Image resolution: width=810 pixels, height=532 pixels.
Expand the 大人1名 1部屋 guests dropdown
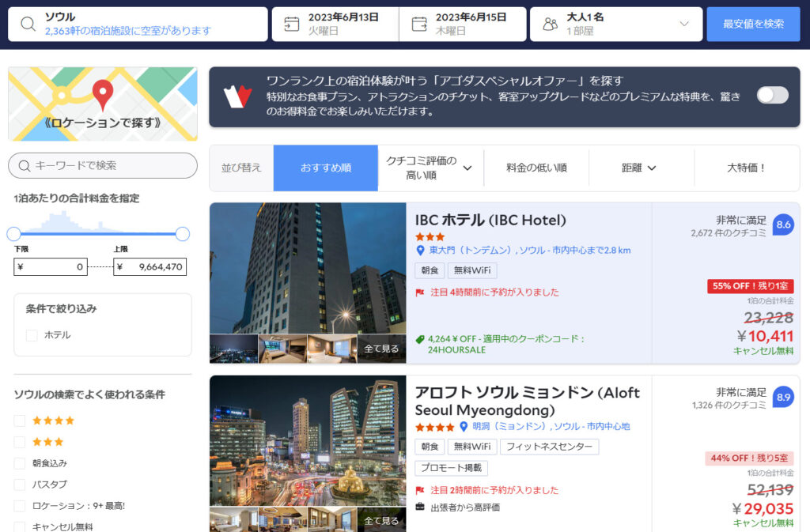(x=615, y=24)
